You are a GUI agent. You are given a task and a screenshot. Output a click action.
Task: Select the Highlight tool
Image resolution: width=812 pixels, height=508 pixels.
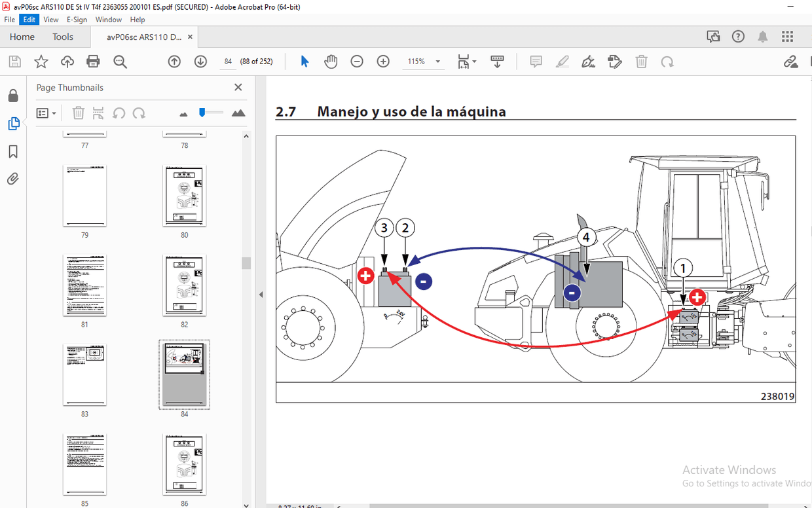[562, 61]
